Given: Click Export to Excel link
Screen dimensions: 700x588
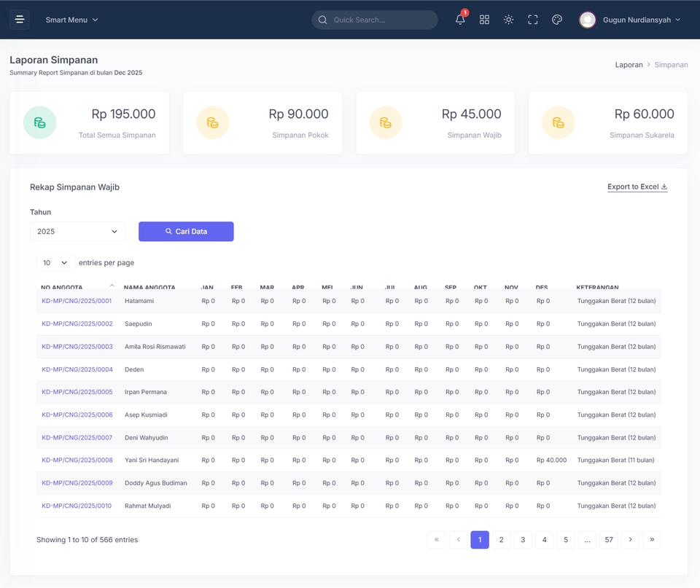Looking at the screenshot, I should click(637, 187).
